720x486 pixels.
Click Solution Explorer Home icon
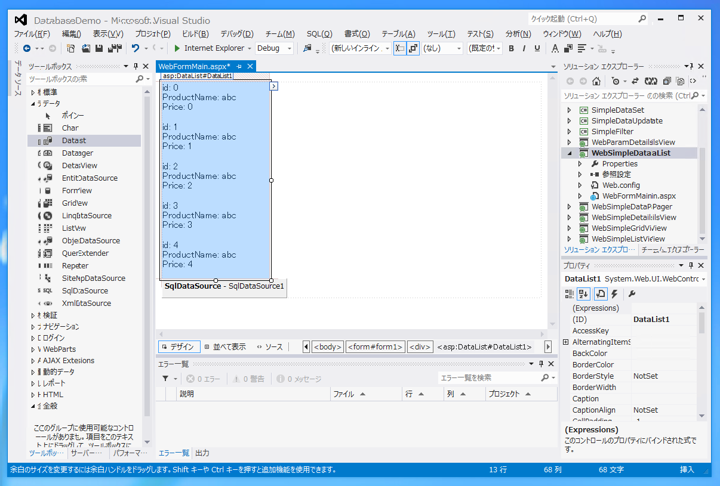tap(596, 81)
